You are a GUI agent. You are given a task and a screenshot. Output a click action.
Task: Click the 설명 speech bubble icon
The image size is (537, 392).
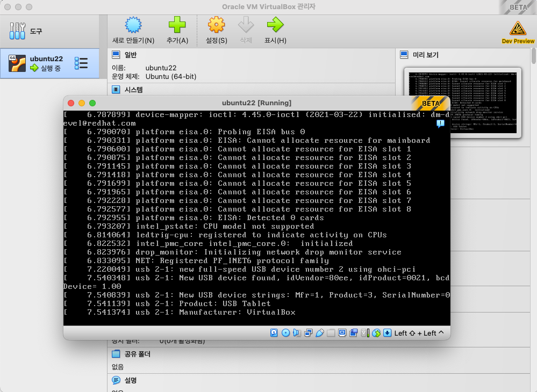pos(116,380)
